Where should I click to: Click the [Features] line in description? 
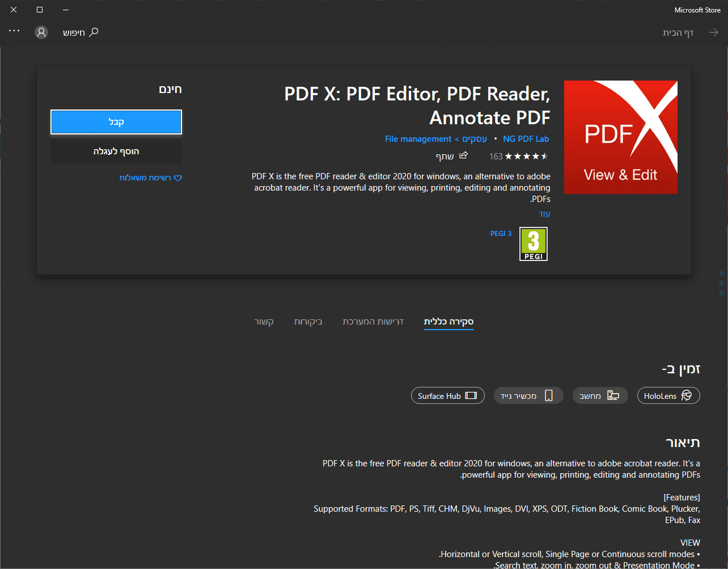[x=682, y=498]
